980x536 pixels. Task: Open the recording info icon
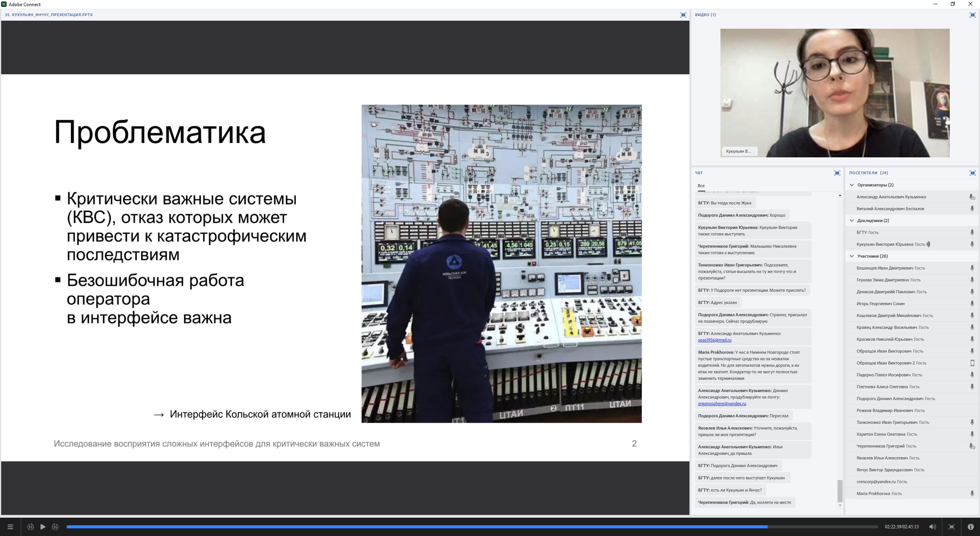tap(970, 527)
